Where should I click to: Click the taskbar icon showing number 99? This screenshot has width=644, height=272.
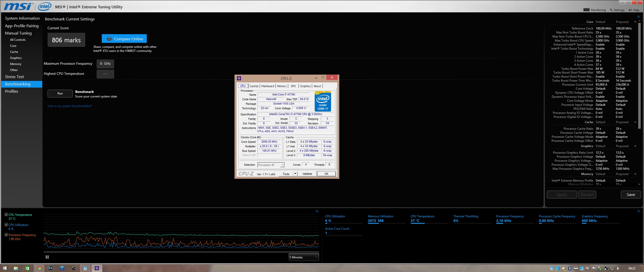pos(73,268)
